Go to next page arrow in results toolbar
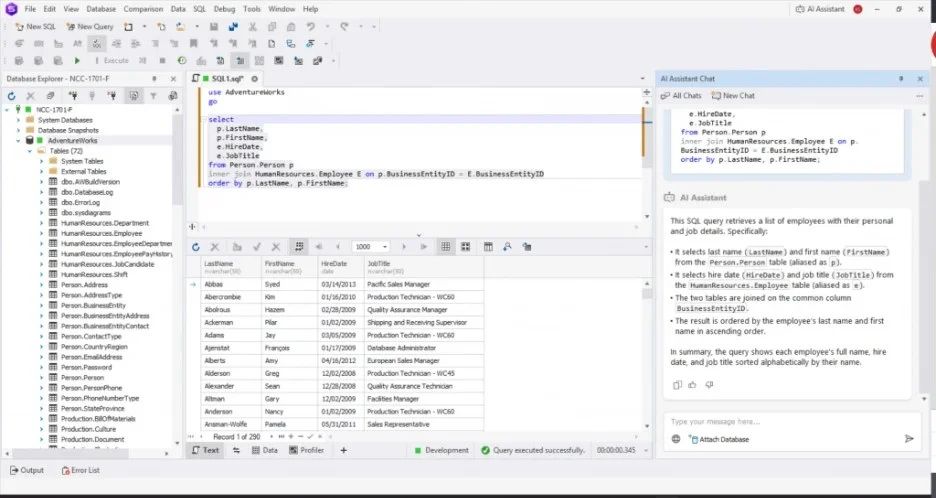 tap(404, 247)
